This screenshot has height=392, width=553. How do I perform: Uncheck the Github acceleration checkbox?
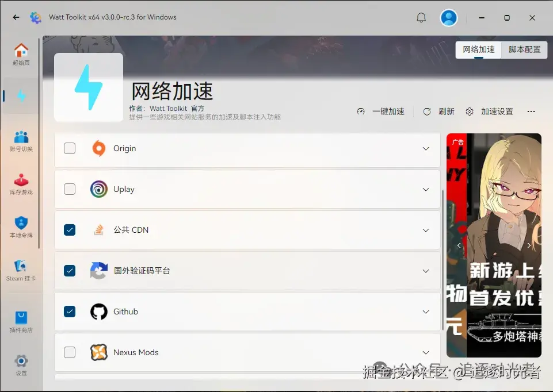tap(70, 311)
